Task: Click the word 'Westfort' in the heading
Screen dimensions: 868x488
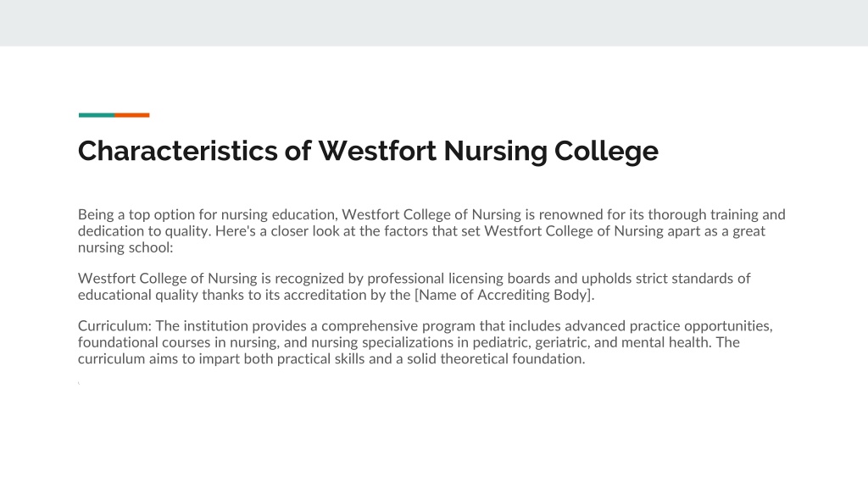Action: click(377, 151)
